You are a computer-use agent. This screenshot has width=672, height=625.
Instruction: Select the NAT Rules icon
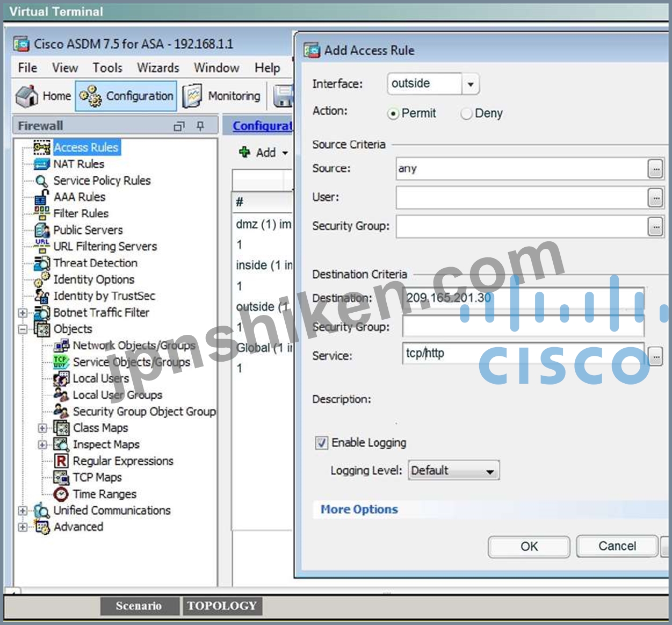click(42, 164)
